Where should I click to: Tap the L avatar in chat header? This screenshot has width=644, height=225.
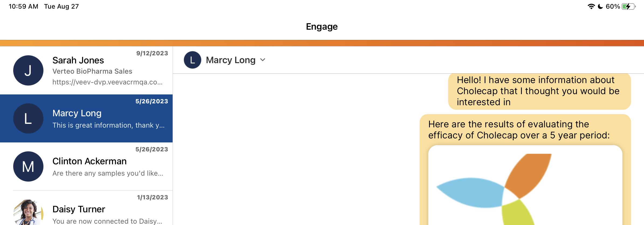coord(192,60)
